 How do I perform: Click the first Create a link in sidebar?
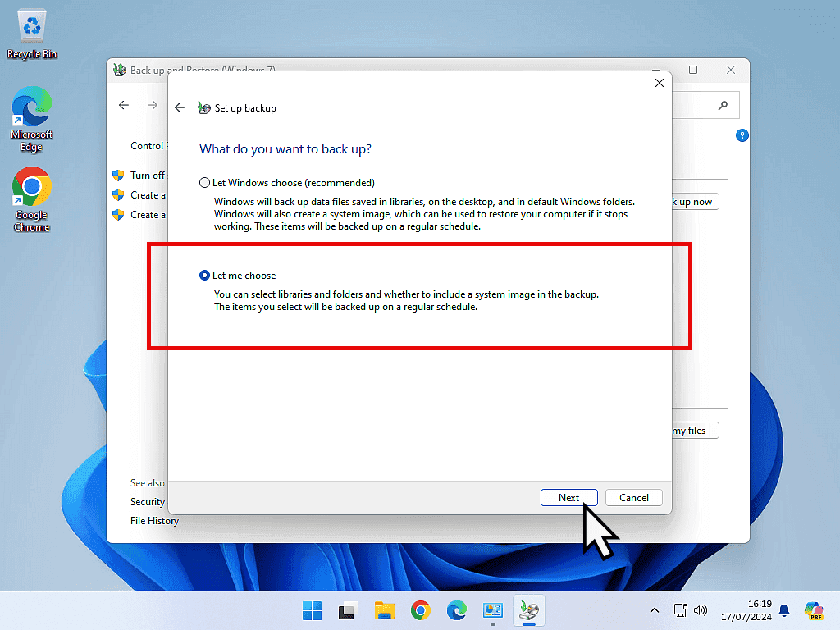click(x=148, y=195)
